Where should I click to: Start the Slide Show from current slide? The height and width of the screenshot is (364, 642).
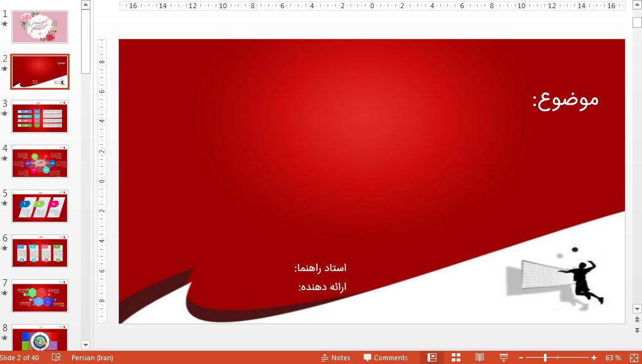503,357
